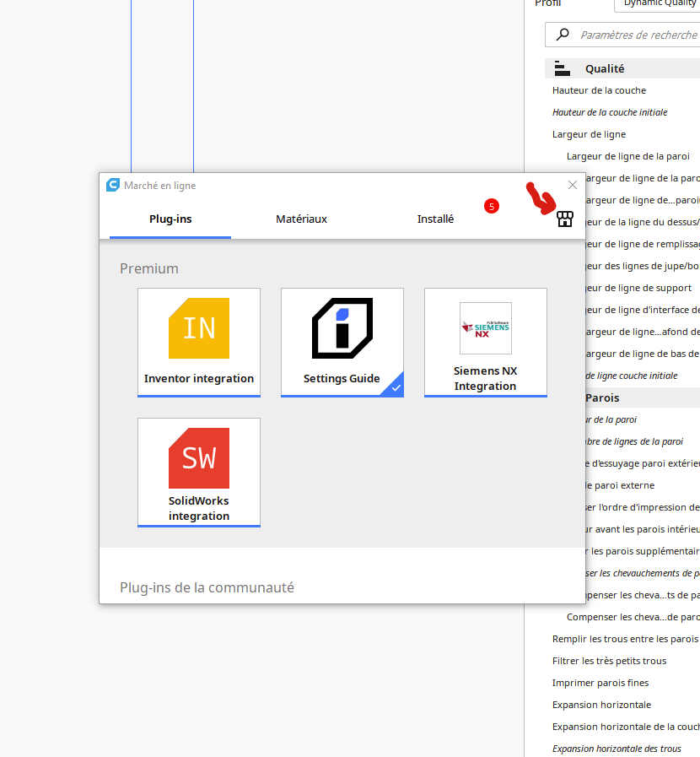Focus the Paramètres de recherche field
Image resolution: width=700 pixels, height=757 pixels.
pos(622,35)
